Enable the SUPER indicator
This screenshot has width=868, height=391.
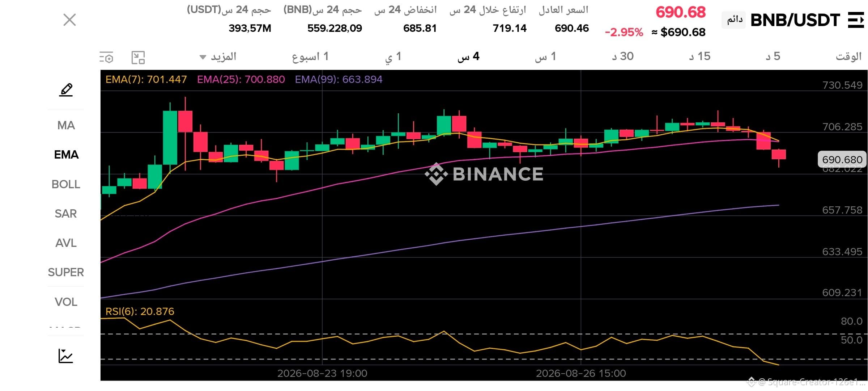tap(66, 272)
